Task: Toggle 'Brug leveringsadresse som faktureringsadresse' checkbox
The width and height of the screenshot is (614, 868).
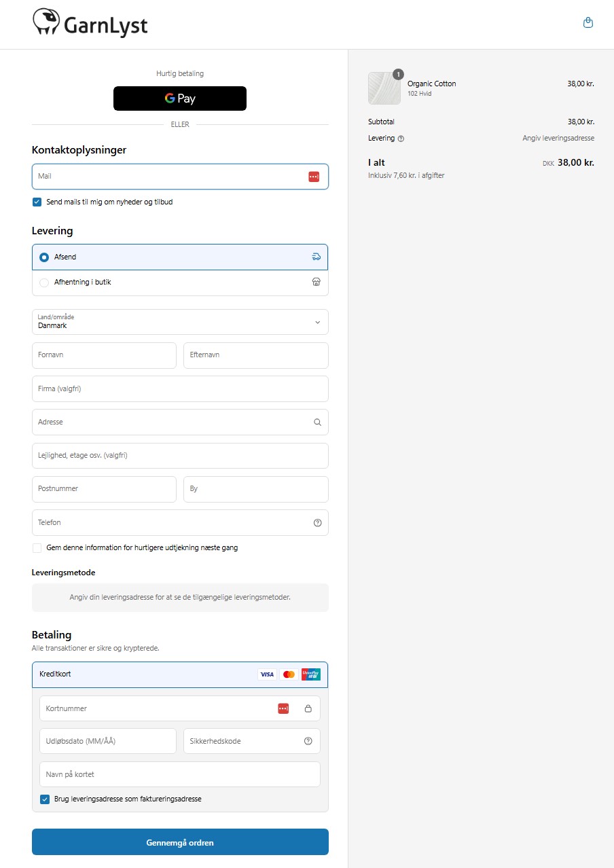Action: pyautogui.click(x=45, y=799)
